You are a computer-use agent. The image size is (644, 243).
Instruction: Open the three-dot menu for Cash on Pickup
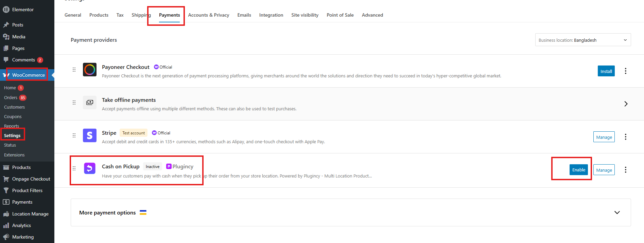coord(625,170)
